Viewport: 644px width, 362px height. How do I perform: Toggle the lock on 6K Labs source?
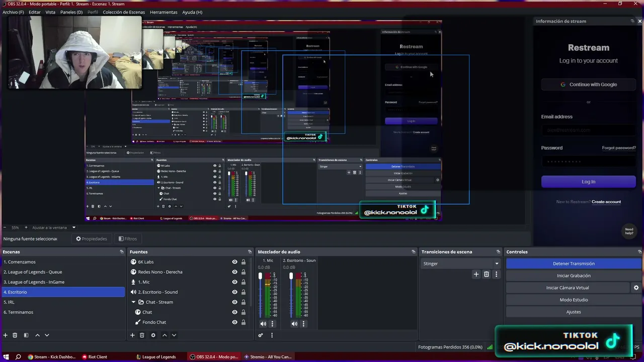pos(244,262)
